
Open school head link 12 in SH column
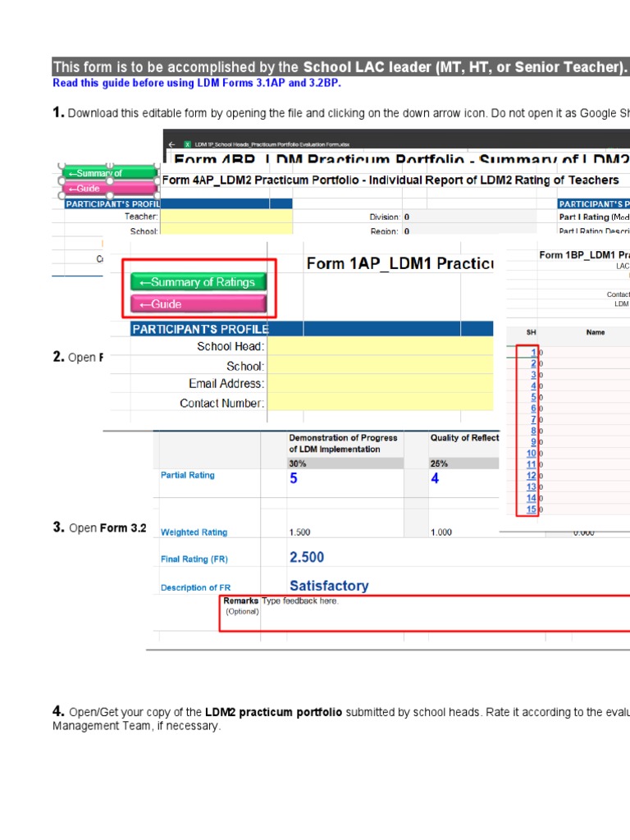coord(532,476)
